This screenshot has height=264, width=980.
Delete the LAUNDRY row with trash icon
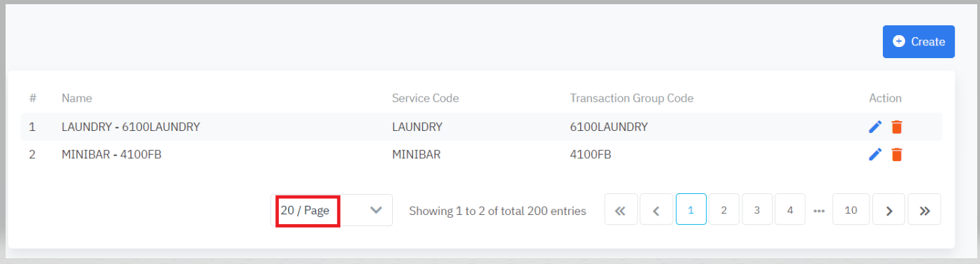click(897, 127)
